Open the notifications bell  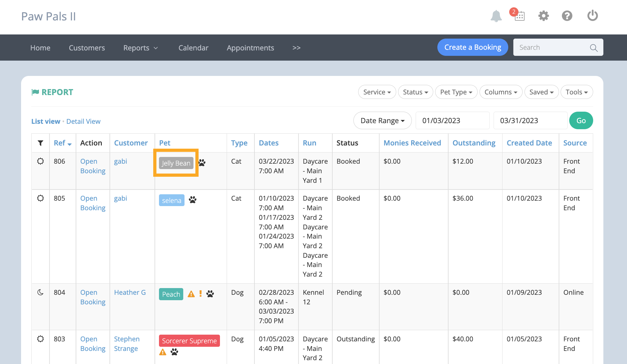click(496, 16)
